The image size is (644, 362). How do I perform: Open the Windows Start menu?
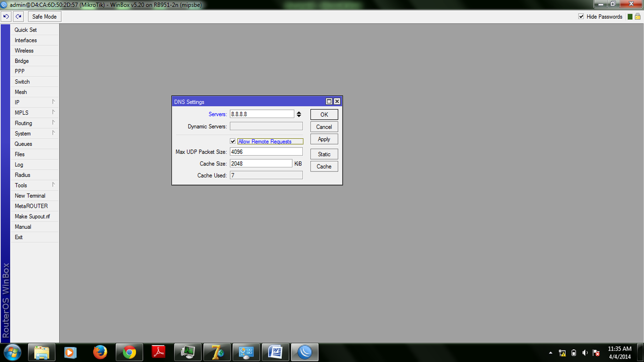tap(12, 353)
